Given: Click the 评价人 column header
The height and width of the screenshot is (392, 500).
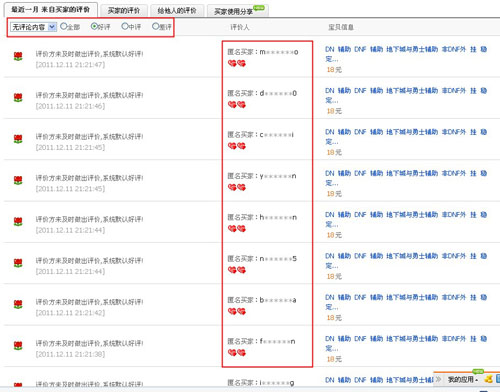Looking at the screenshot, I should (x=240, y=27).
